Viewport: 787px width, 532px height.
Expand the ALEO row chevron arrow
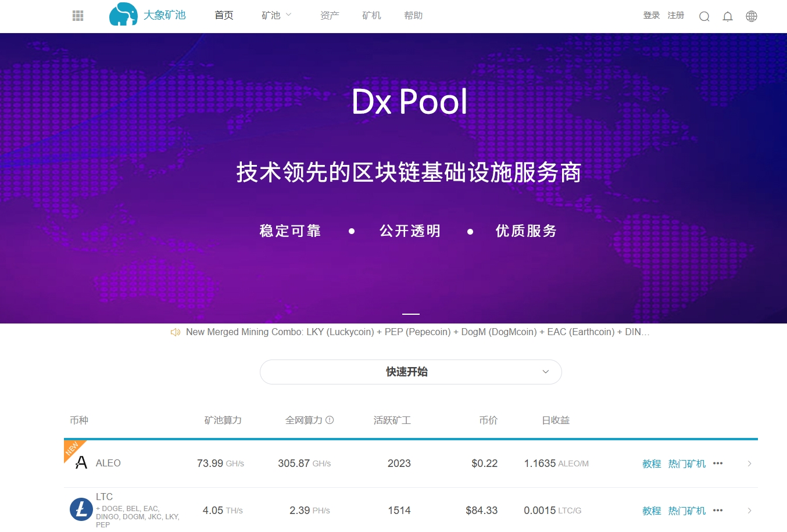pos(750,463)
